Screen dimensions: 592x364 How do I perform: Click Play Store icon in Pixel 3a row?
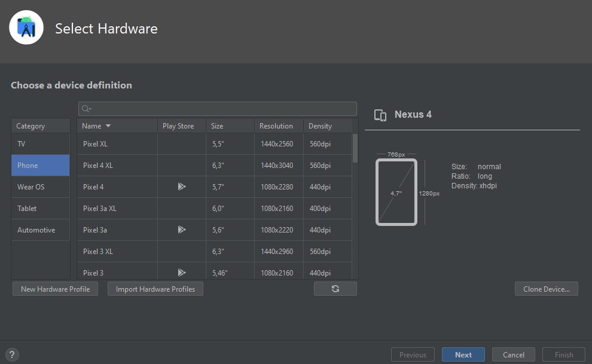182,230
